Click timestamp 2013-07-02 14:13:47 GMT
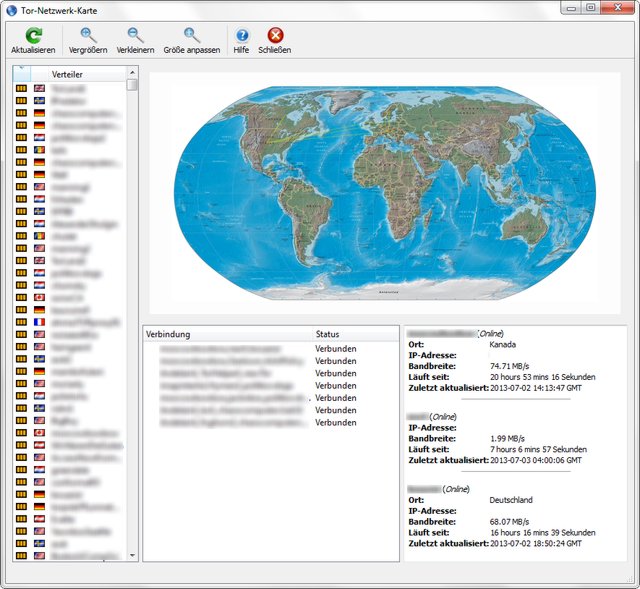 [x=536, y=388]
